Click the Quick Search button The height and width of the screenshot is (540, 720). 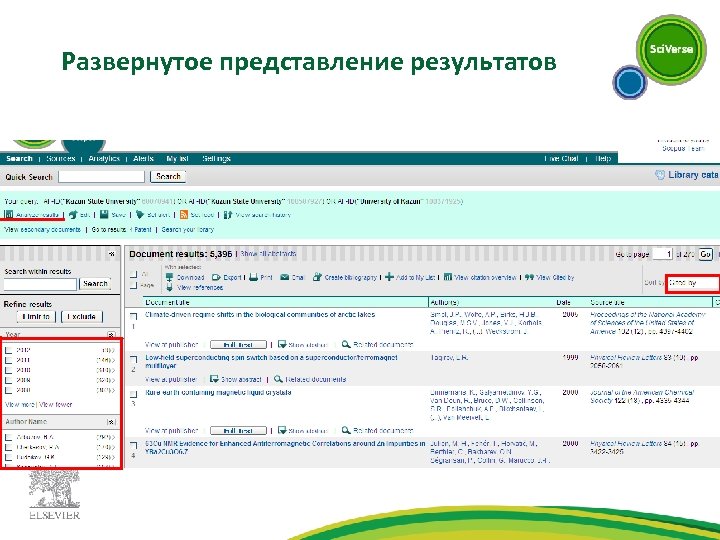(x=168, y=176)
